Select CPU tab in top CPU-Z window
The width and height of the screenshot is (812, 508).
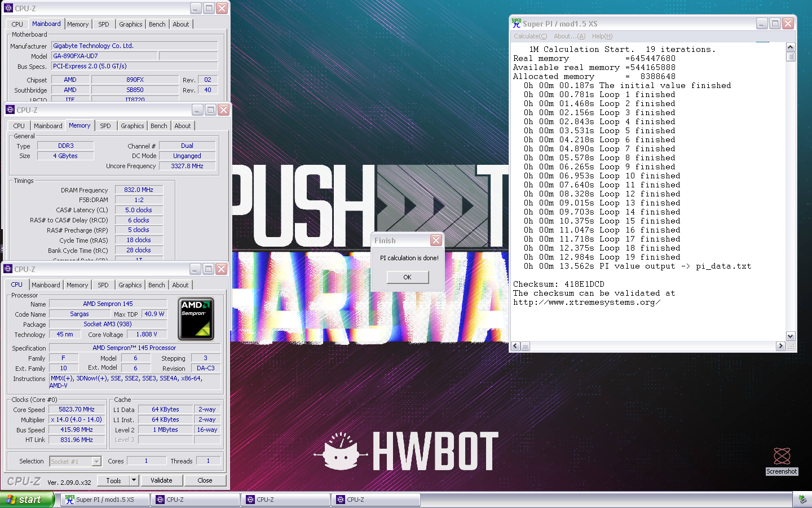click(x=17, y=24)
